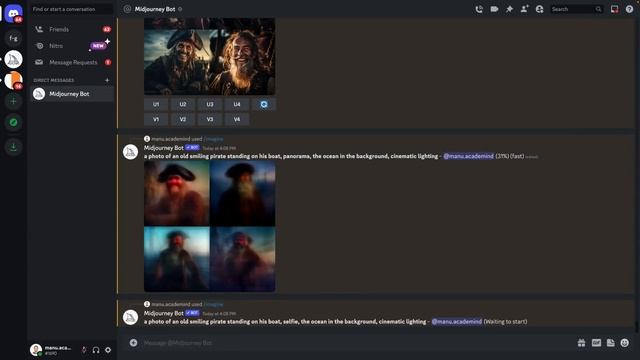
Task: Open pinned messages
Action: coord(509,9)
